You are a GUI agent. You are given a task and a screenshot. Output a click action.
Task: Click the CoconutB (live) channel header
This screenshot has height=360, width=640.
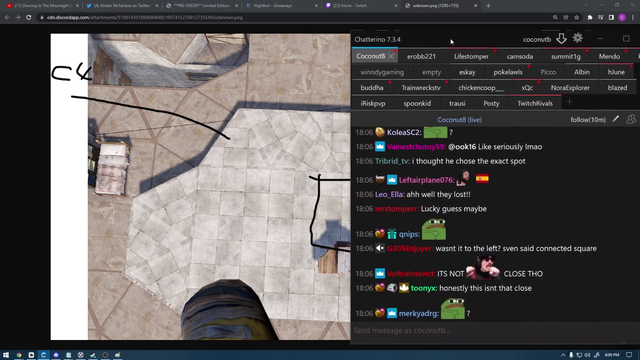[x=460, y=120]
